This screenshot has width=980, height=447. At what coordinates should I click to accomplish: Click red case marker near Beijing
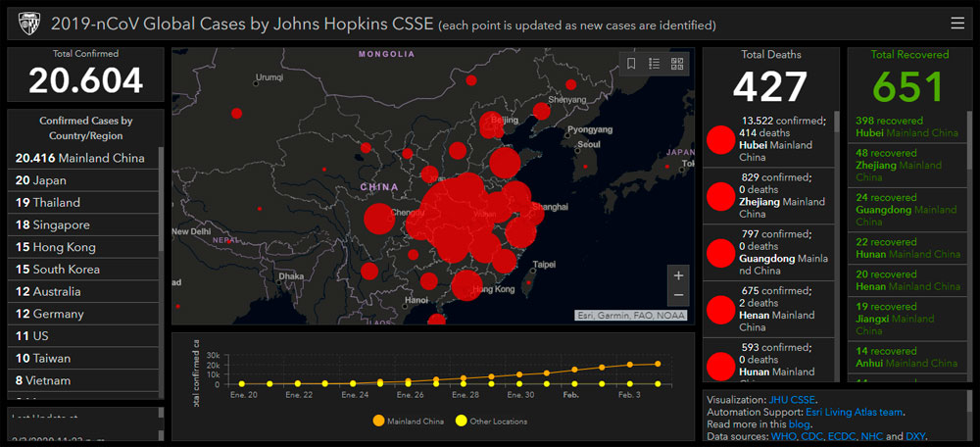pyautogui.click(x=490, y=125)
